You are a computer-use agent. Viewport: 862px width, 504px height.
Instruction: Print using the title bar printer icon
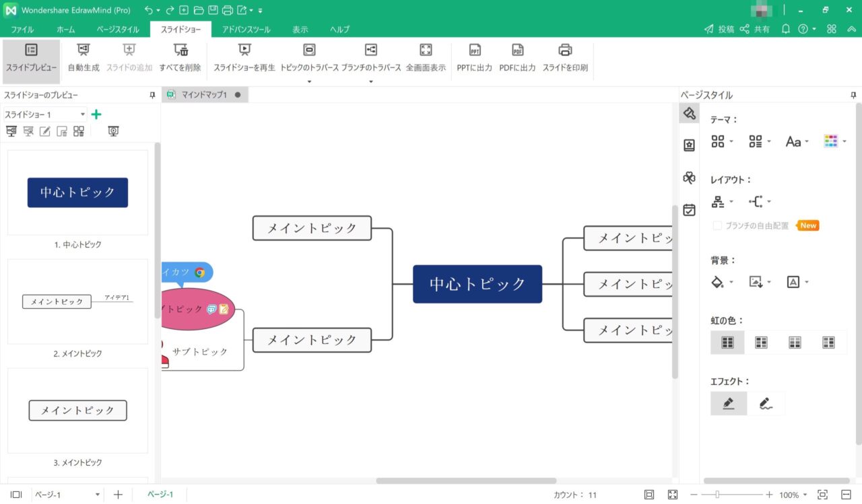point(227,10)
